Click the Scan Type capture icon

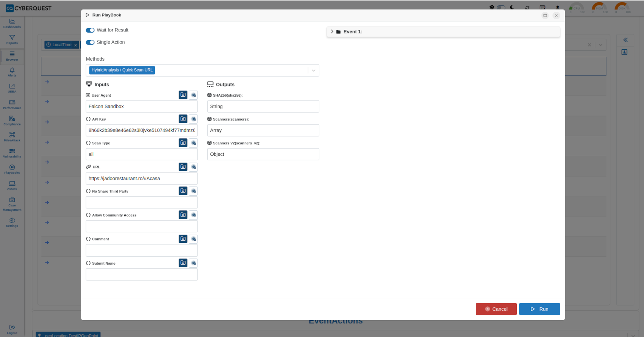point(183,143)
